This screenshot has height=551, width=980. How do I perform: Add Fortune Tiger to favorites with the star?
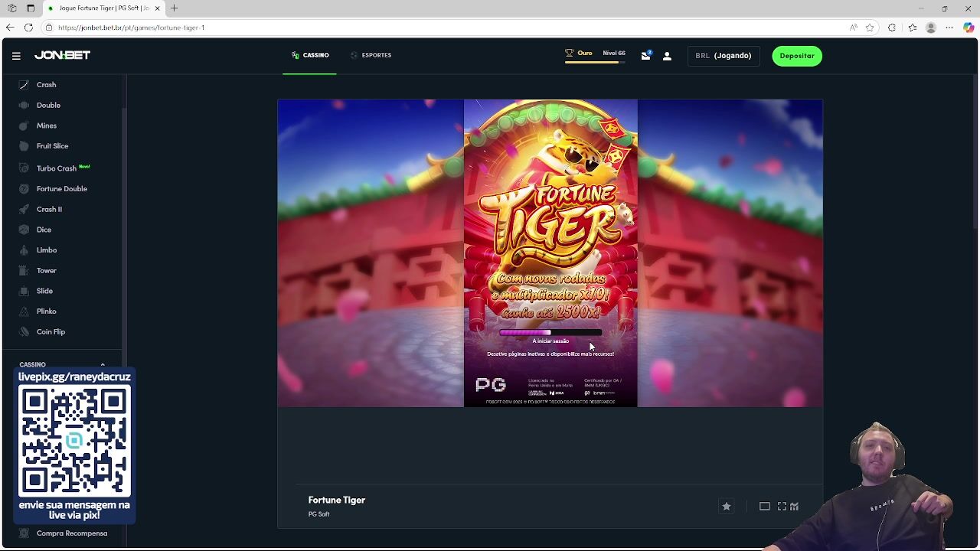[727, 506]
